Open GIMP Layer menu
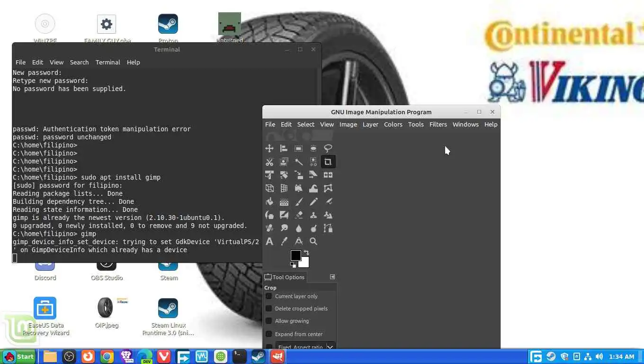The height and width of the screenshot is (364, 644). (x=370, y=124)
